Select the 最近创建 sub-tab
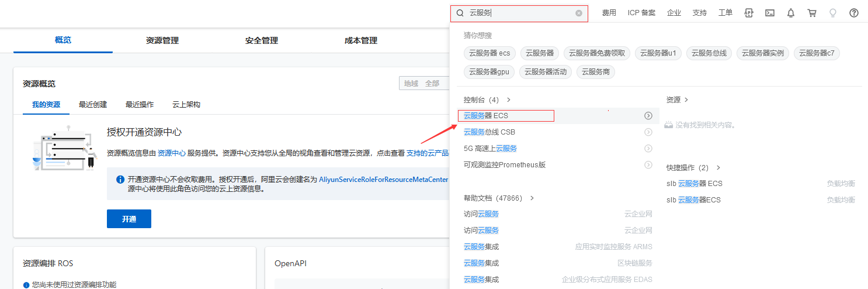The width and height of the screenshot is (868, 289). 93,105
